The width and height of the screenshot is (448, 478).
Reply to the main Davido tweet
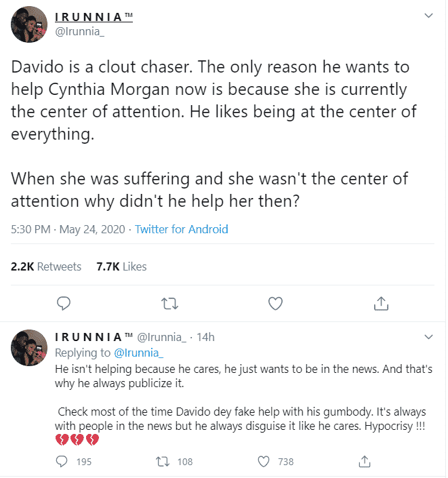[x=64, y=302]
